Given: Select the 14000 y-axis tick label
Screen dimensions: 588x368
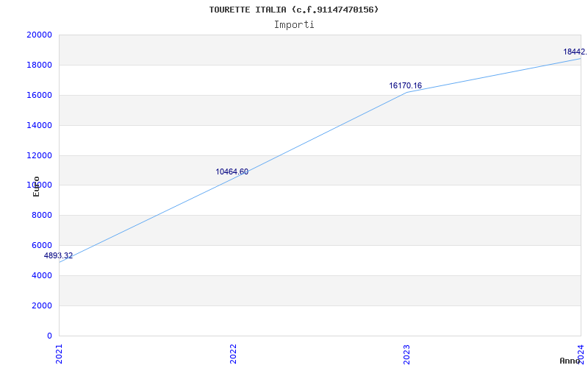Looking at the screenshot, I should point(38,126).
